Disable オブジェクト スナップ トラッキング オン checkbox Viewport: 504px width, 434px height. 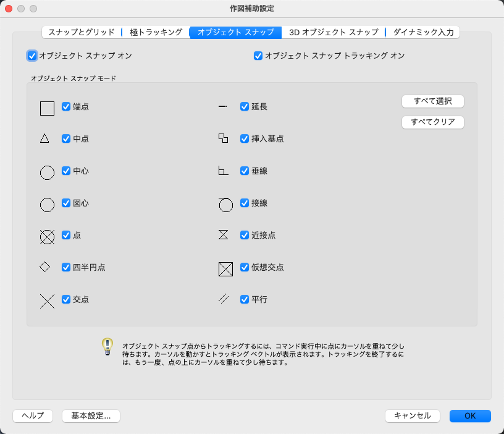click(258, 56)
